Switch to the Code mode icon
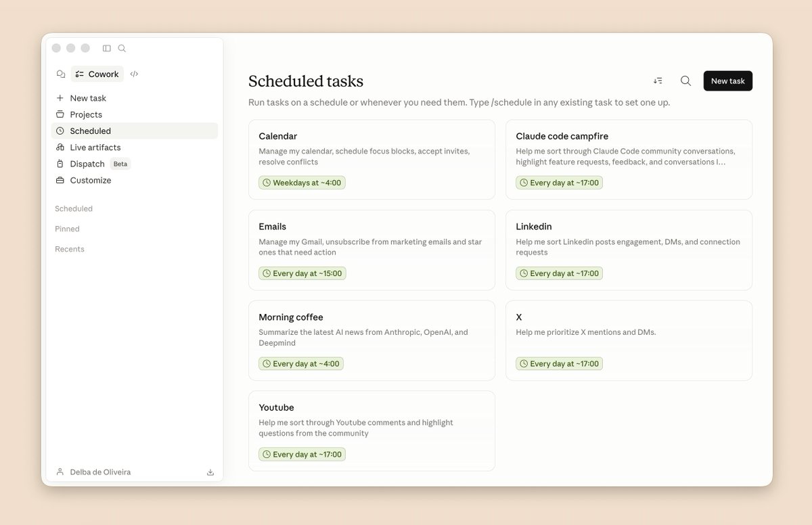The image size is (812, 525). tap(134, 74)
